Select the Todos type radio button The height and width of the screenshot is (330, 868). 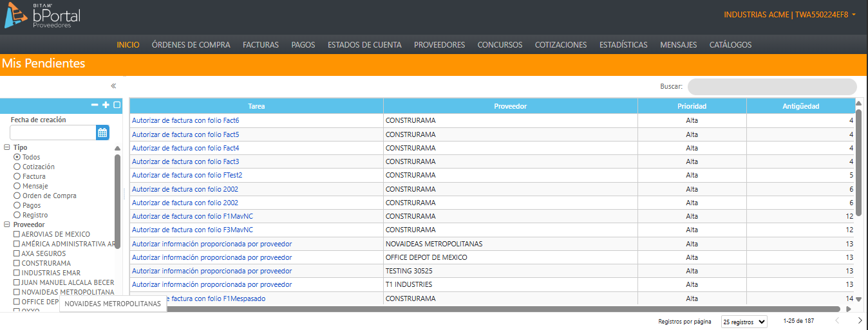point(17,157)
